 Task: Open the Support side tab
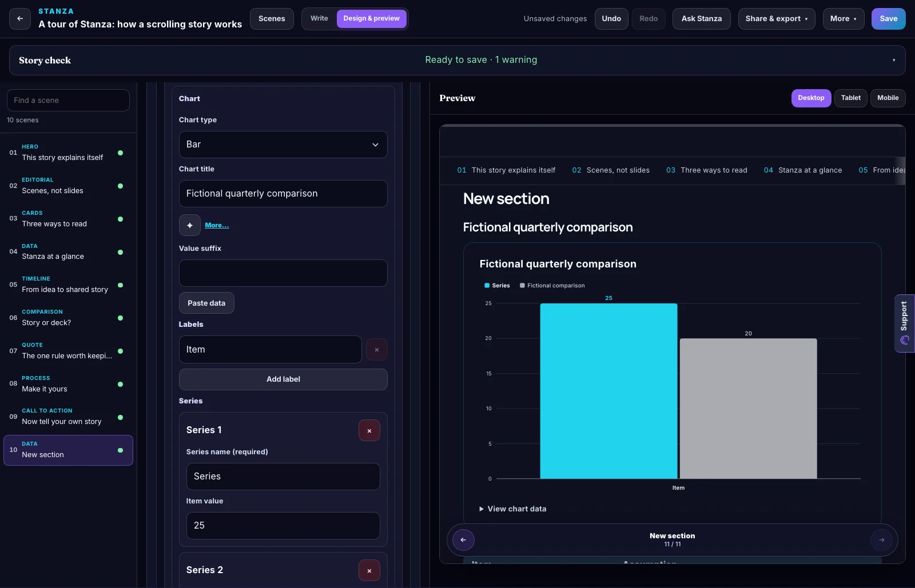(904, 323)
